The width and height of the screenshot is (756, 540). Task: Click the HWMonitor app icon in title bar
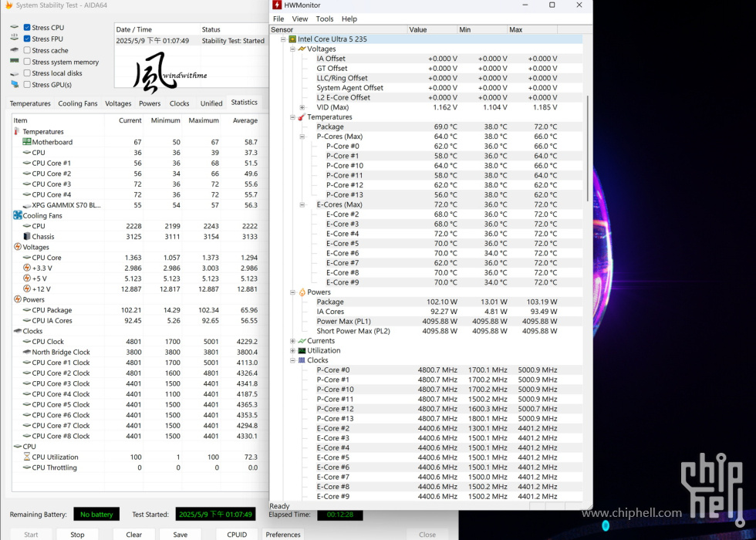tap(277, 5)
